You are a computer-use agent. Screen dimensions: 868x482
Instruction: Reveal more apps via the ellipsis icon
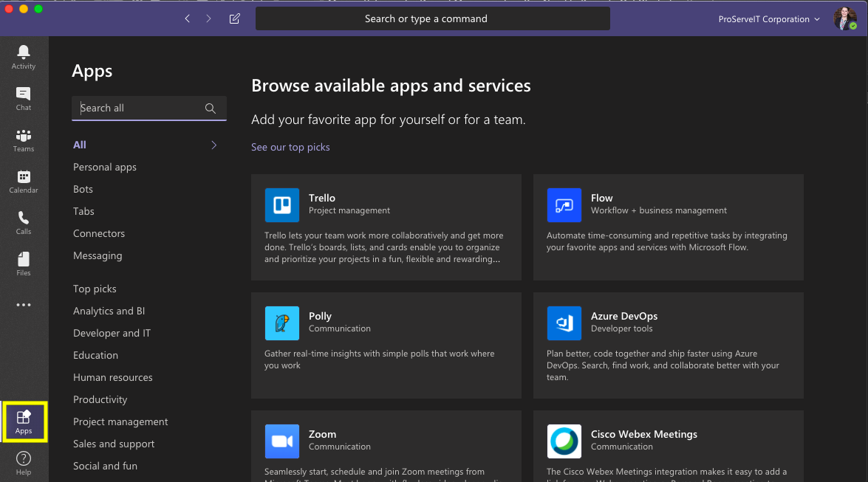(23, 304)
